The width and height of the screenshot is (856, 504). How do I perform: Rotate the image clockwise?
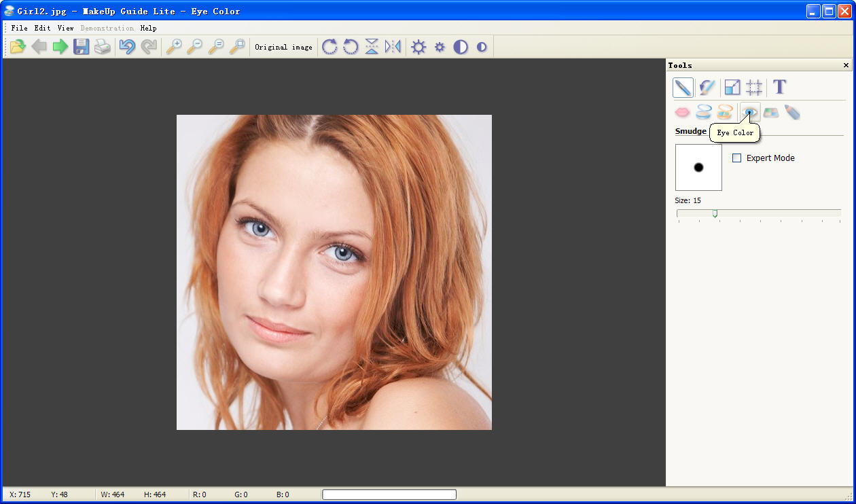(x=329, y=47)
